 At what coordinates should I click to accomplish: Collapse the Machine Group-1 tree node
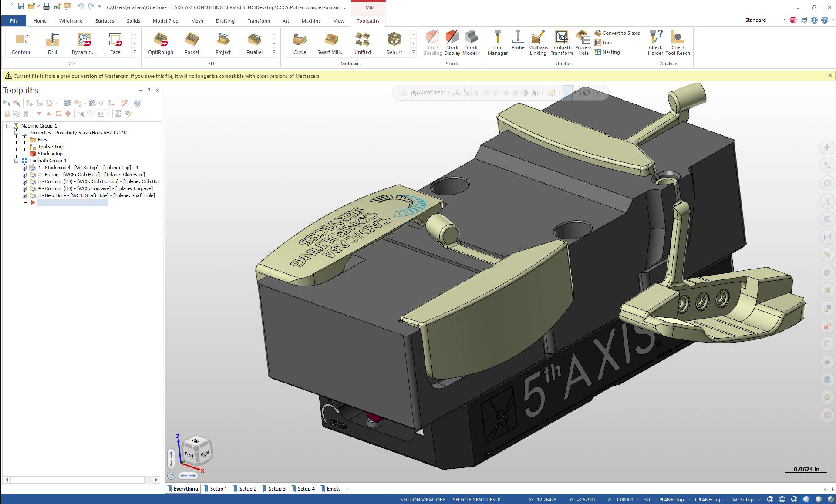pos(7,126)
